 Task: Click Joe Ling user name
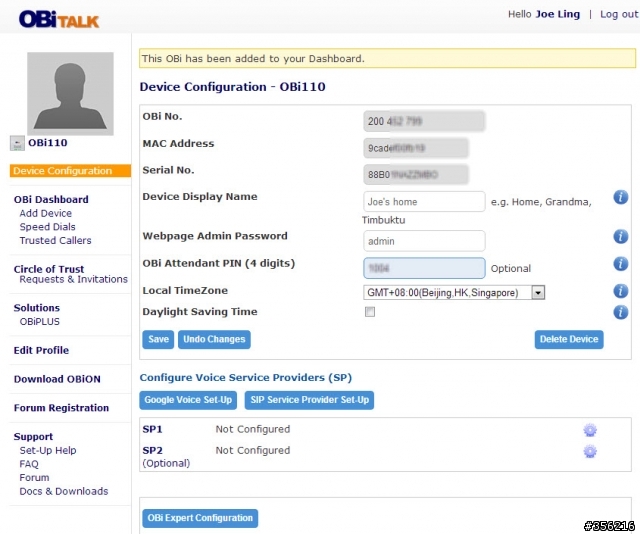558,14
